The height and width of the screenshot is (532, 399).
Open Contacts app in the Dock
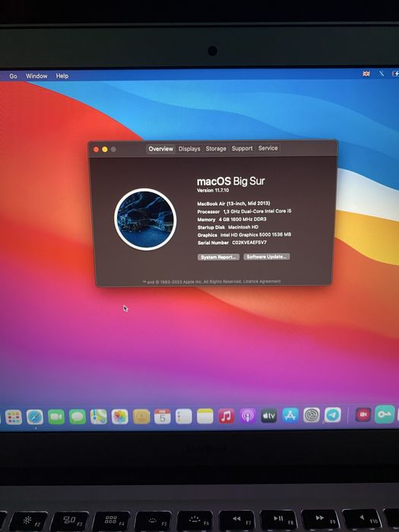[x=141, y=416]
